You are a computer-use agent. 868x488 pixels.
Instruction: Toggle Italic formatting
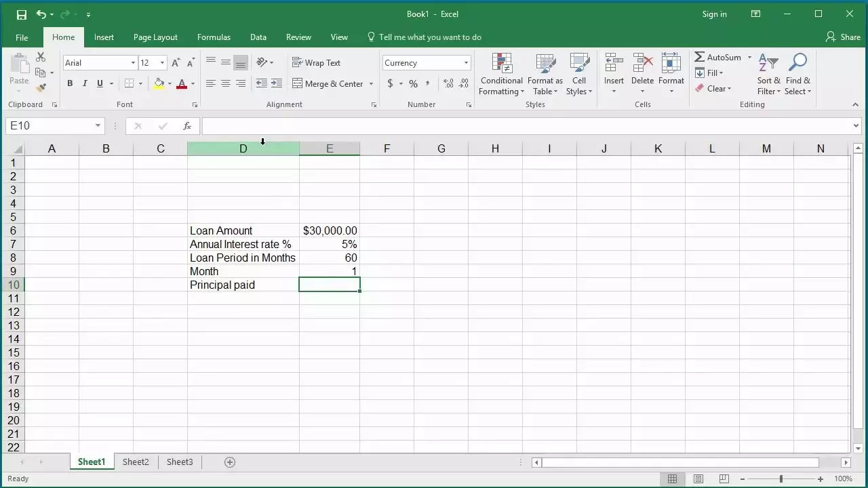tap(85, 84)
